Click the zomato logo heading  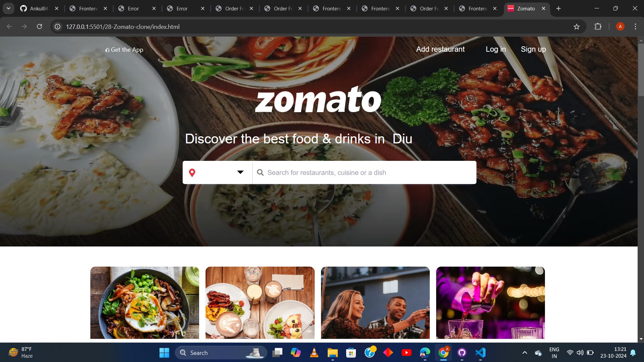point(318,99)
